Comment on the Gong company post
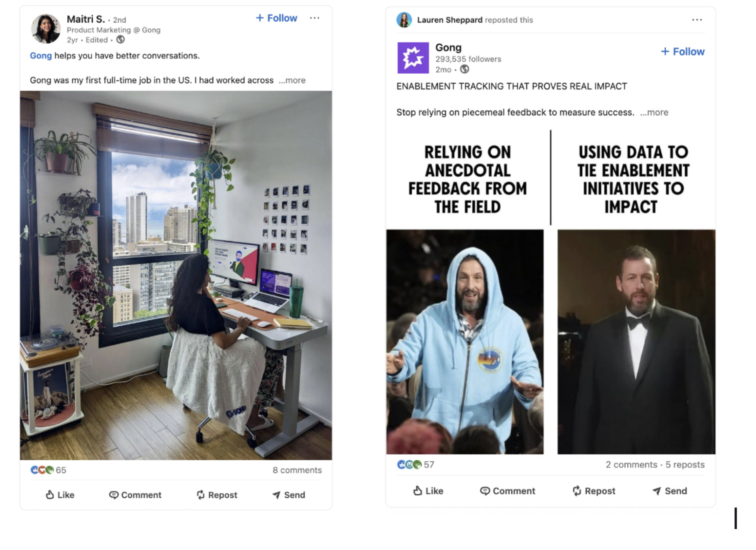The image size is (756, 550). [507, 491]
